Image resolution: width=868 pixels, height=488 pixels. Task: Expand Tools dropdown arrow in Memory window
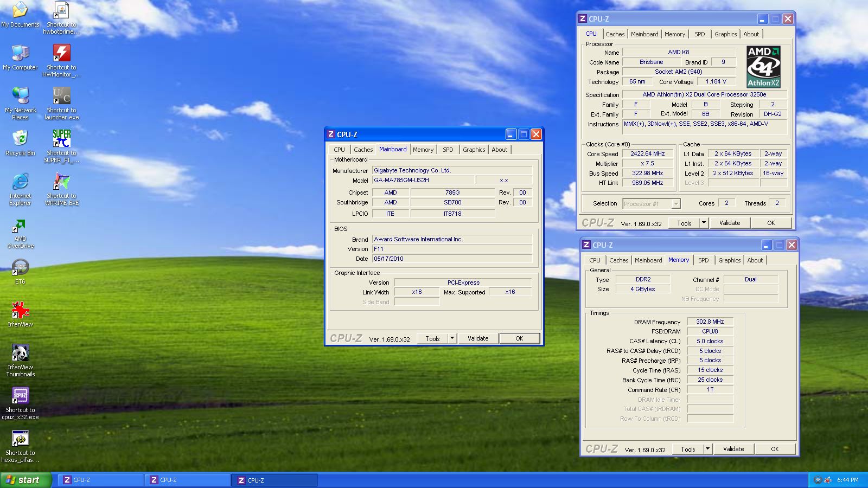click(707, 449)
